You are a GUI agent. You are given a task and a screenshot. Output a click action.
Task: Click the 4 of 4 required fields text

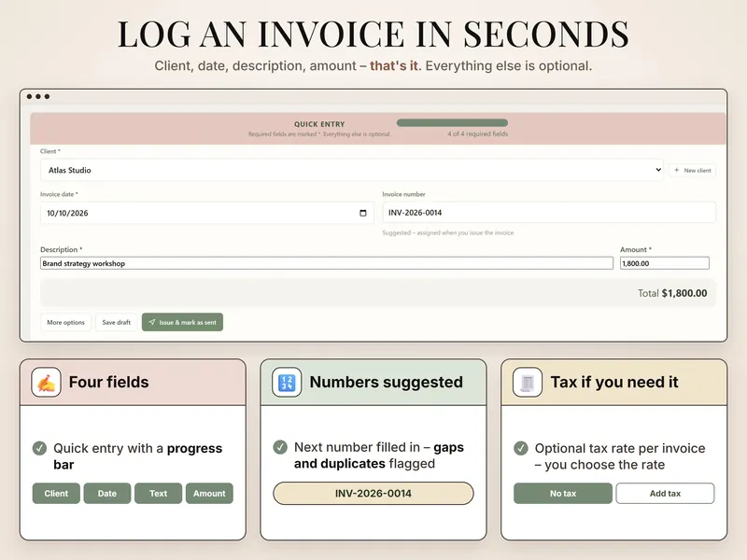click(x=477, y=133)
